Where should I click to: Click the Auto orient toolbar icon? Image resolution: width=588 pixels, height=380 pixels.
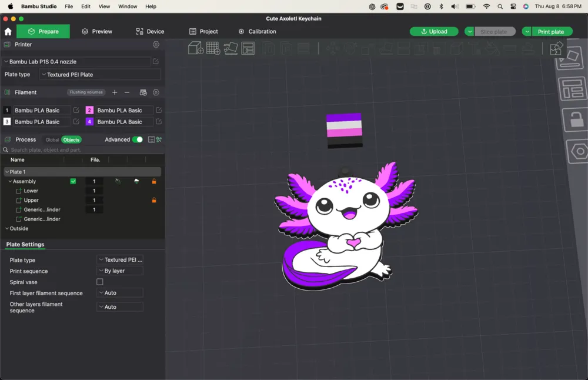pos(230,48)
